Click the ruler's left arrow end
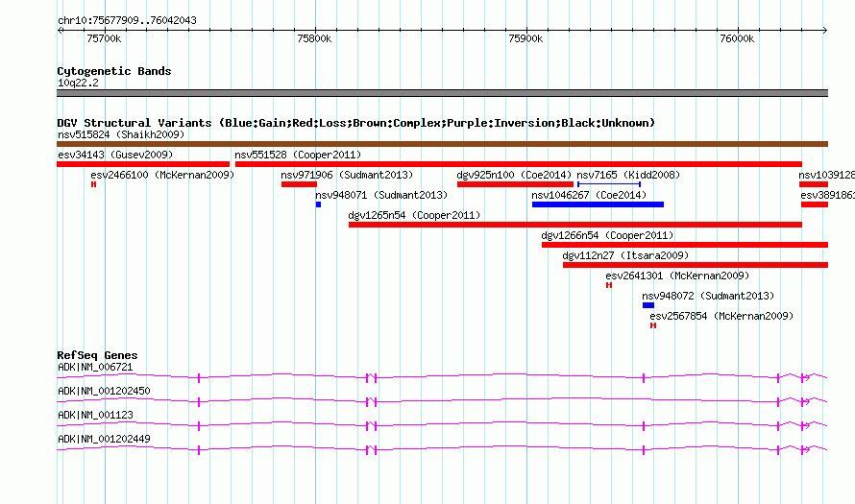The width and height of the screenshot is (855, 504). pyautogui.click(x=60, y=30)
